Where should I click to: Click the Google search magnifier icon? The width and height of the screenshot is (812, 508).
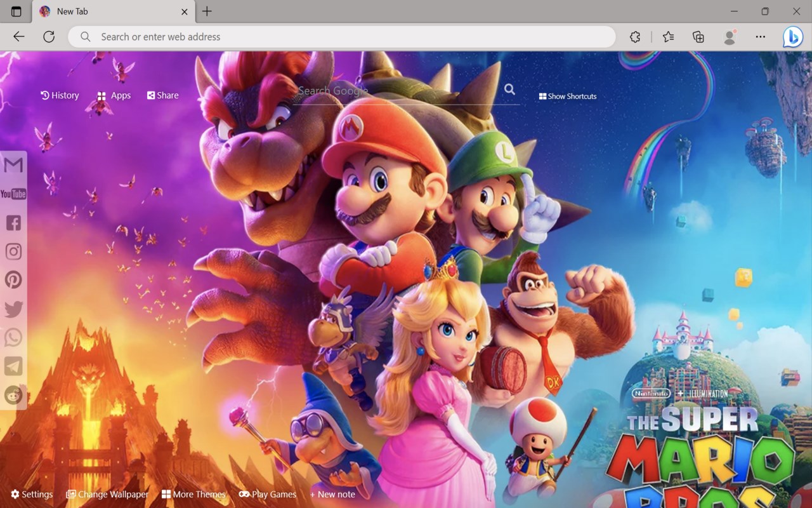[510, 90]
